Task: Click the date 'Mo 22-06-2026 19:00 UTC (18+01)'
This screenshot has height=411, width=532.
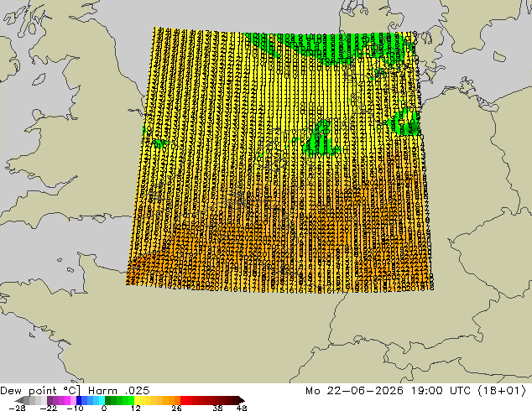Action: [x=416, y=391]
